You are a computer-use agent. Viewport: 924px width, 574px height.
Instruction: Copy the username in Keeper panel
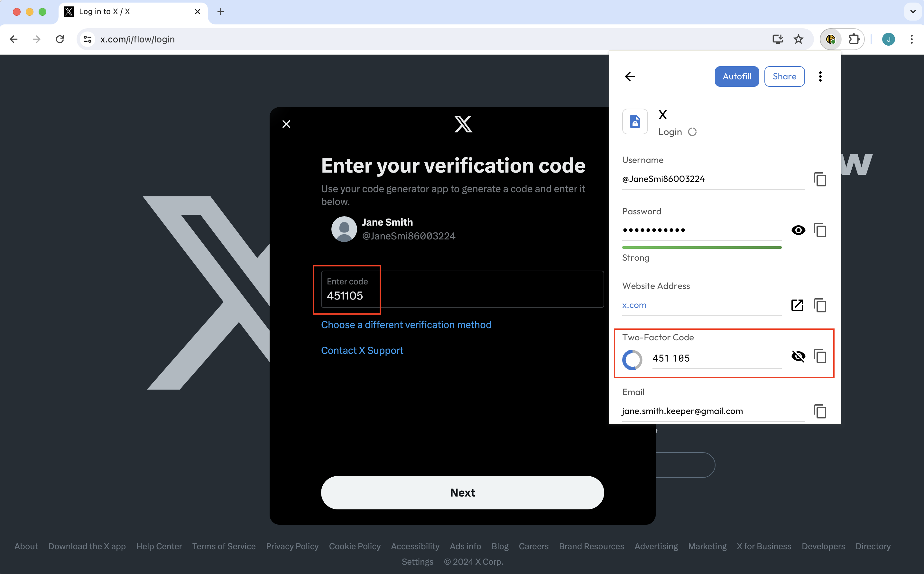820,179
